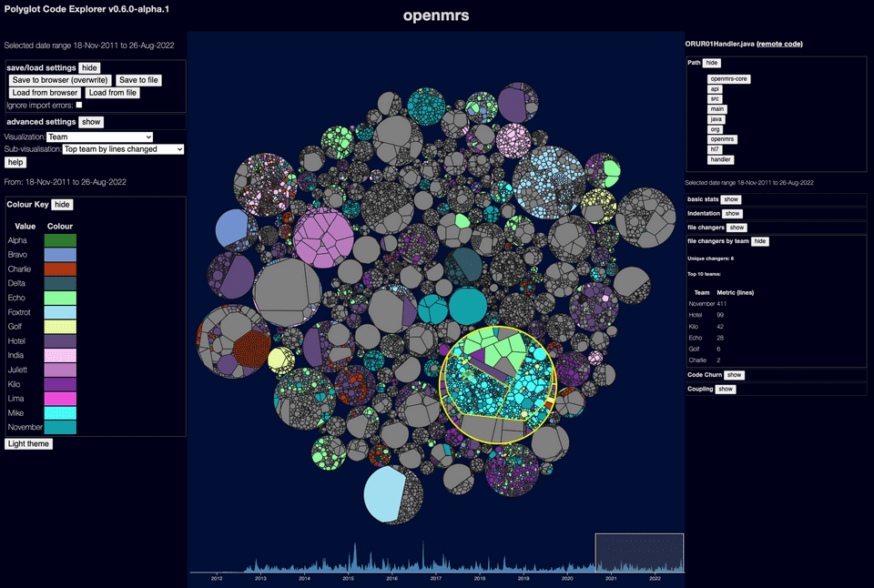Show the Code Churn section
This screenshot has width=874, height=588.
point(734,375)
